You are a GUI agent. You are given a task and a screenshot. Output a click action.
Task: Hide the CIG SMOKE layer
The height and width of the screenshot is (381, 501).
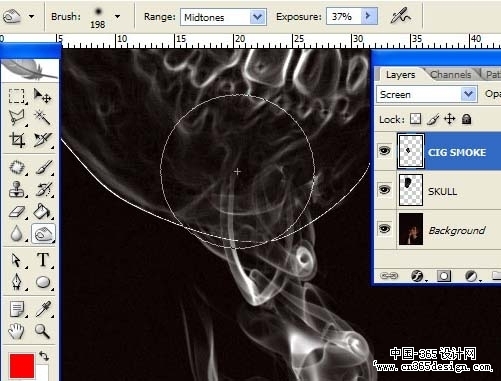click(x=385, y=151)
